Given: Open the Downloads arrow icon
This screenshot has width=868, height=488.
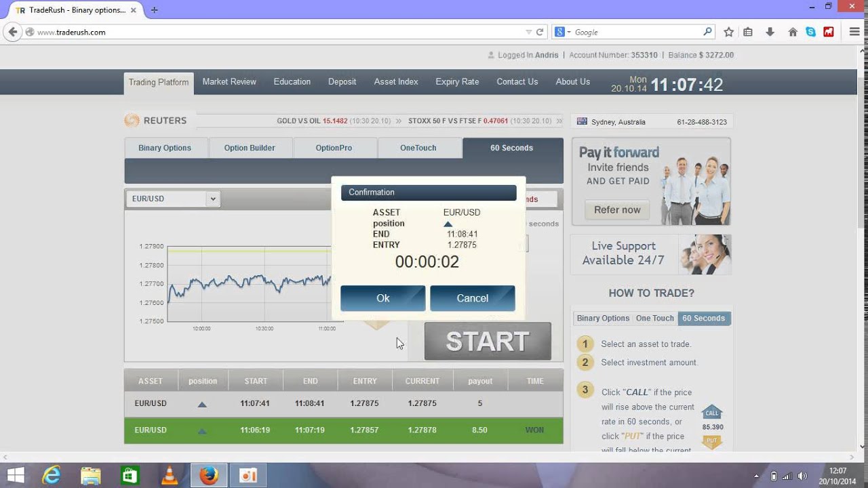Looking at the screenshot, I should 770,32.
